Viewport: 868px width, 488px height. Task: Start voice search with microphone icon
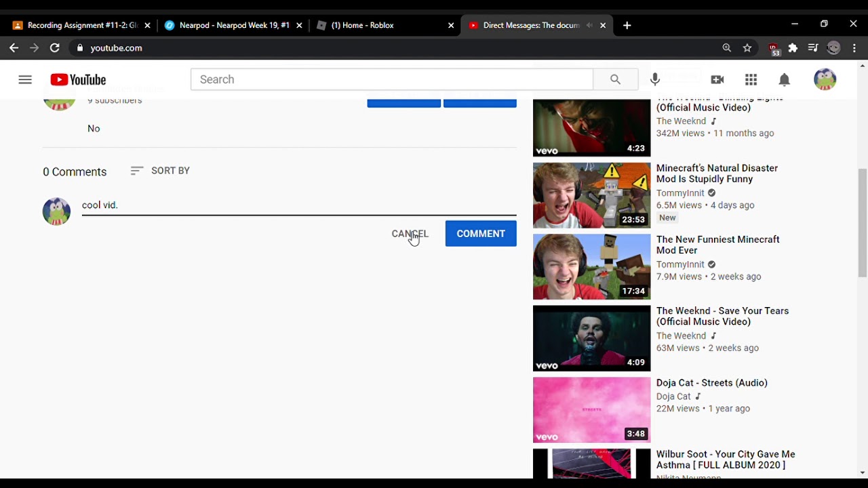(654, 79)
